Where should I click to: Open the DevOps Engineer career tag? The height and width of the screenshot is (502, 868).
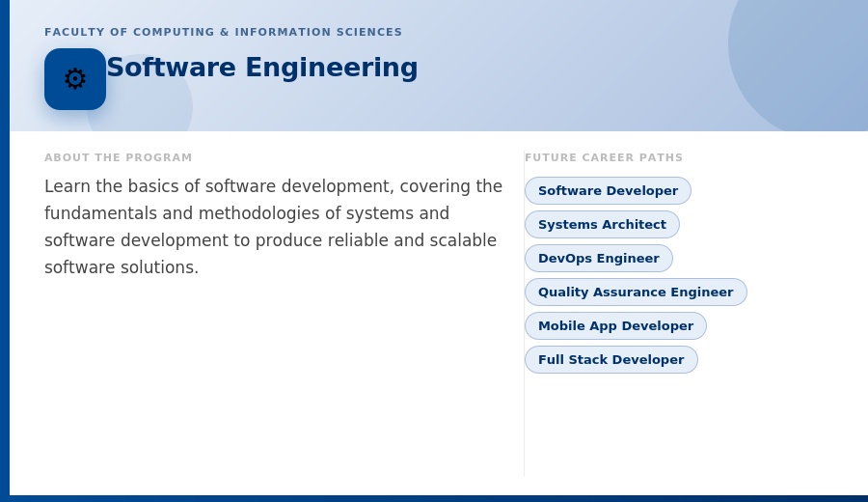(598, 258)
